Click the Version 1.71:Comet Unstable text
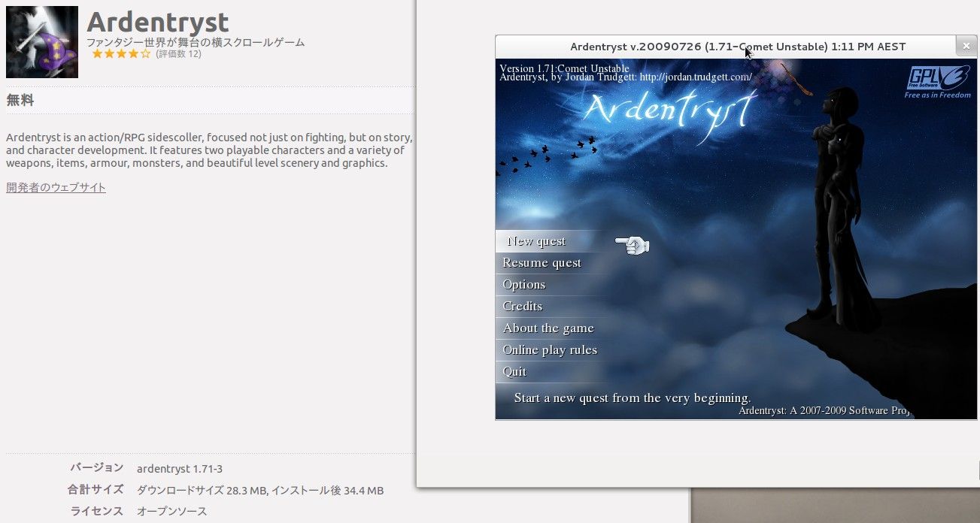Screen dimensions: 980x523 pos(565,68)
